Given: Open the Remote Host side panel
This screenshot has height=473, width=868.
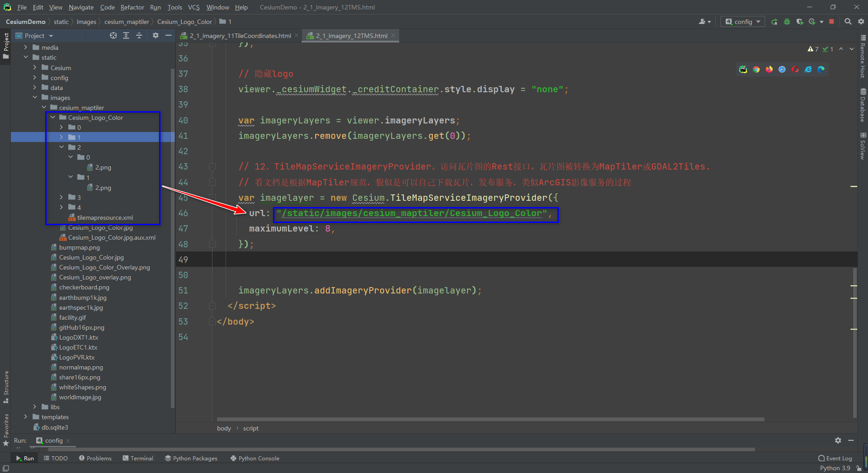Looking at the screenshot, I should tap(863, 57).
